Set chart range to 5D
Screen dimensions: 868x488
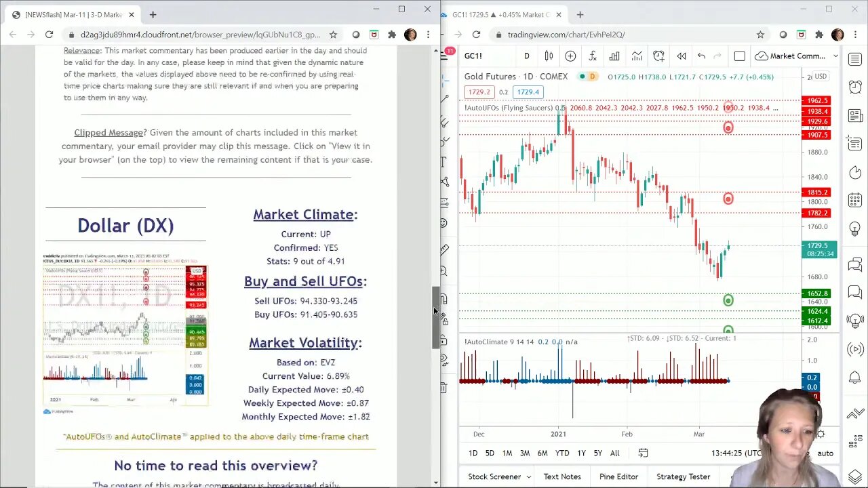(x=490, y=453)
